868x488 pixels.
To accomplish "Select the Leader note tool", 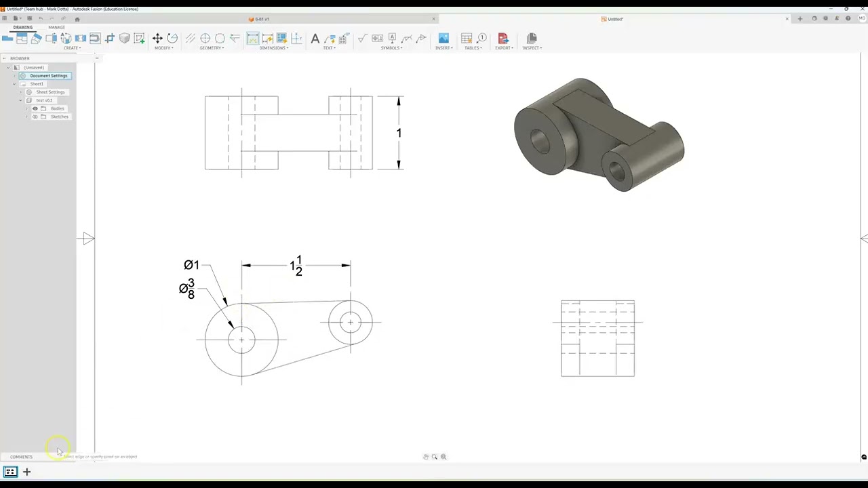I will coord(330,39).
